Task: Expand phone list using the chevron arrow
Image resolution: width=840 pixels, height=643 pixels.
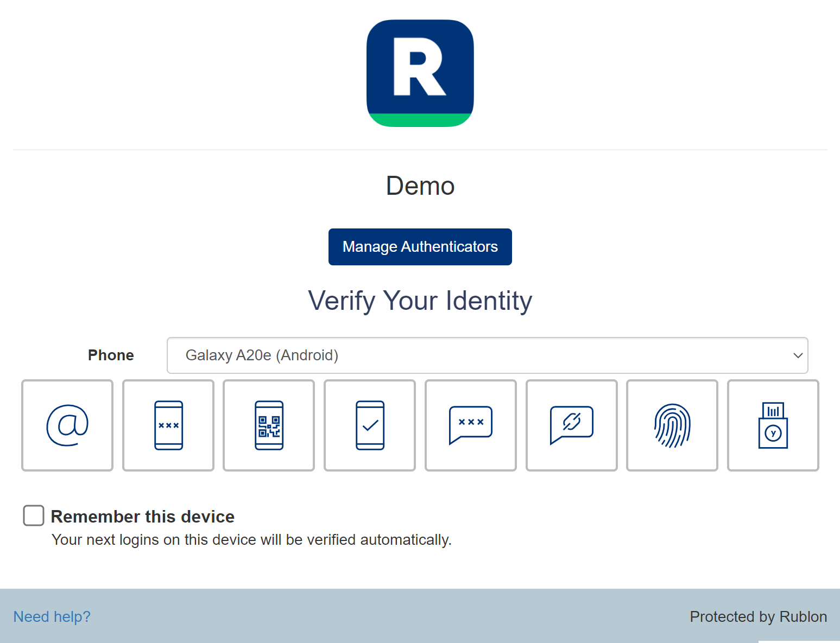Action: pos(798,355)
